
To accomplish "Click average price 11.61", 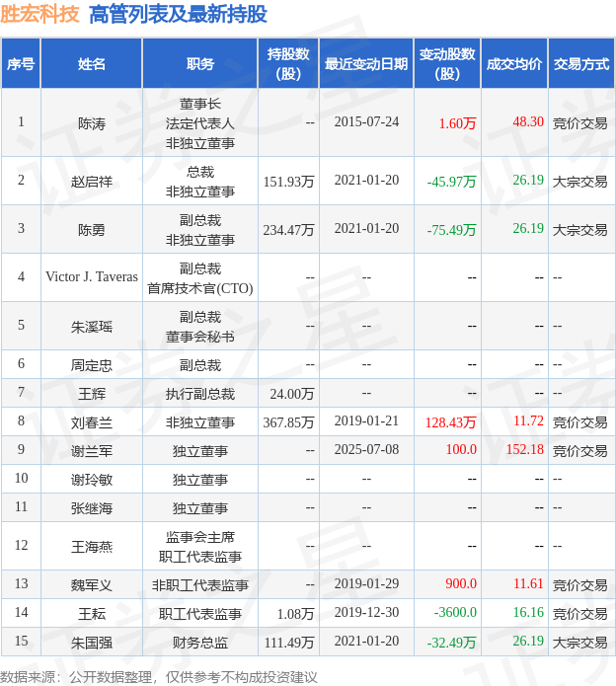I will (x=528, y=583).
